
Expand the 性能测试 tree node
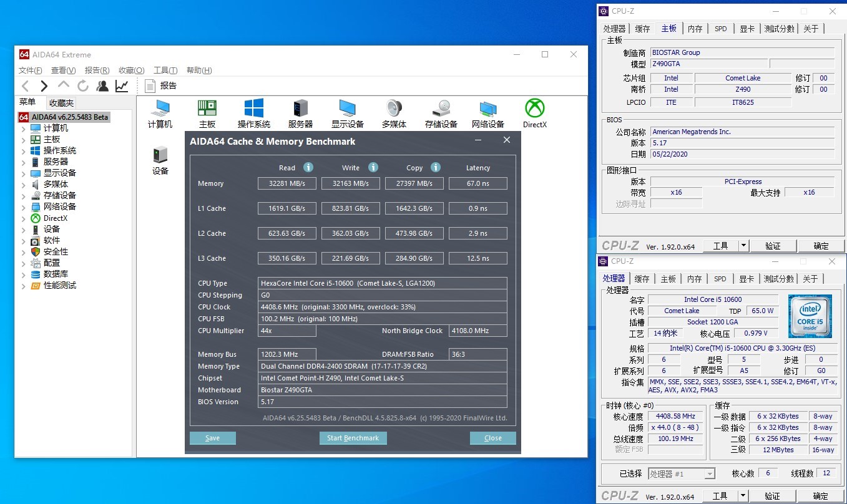coord(24,286)
